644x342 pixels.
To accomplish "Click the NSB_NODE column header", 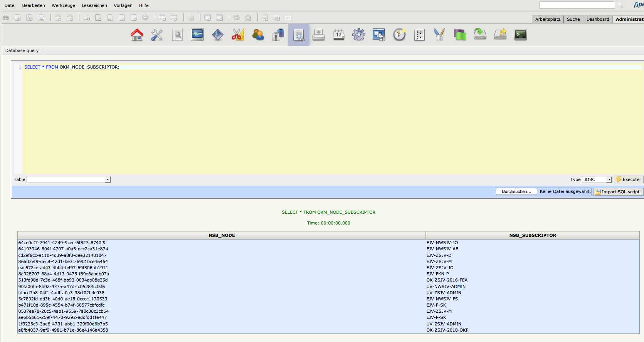I will tap(222, 235).
